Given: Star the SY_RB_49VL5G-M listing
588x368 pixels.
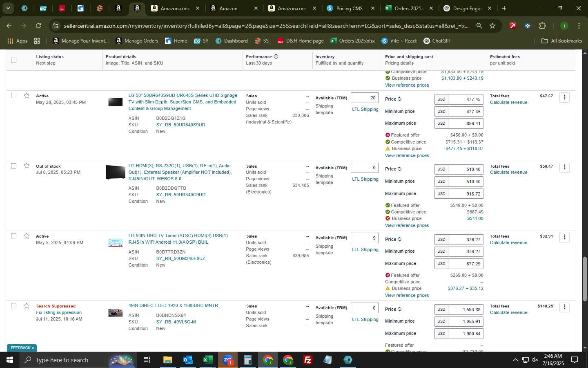Looking at the screenshot, I should pos(27,306).
